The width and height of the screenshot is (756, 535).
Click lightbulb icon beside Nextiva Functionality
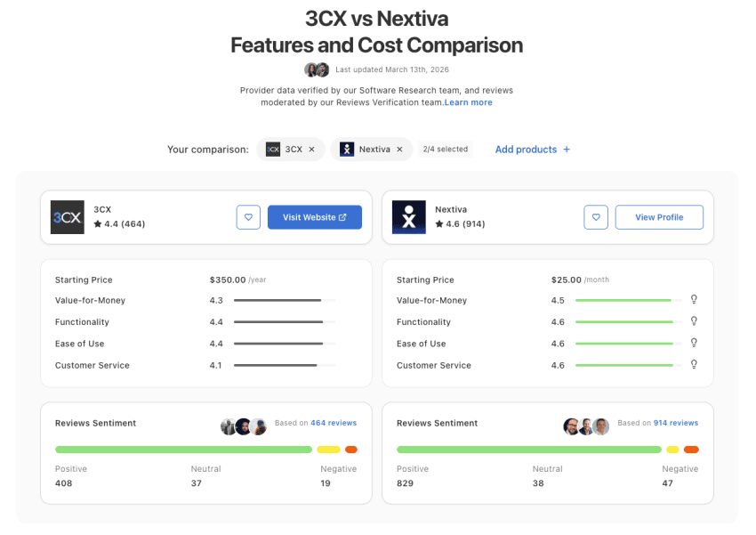click(694, 321)
